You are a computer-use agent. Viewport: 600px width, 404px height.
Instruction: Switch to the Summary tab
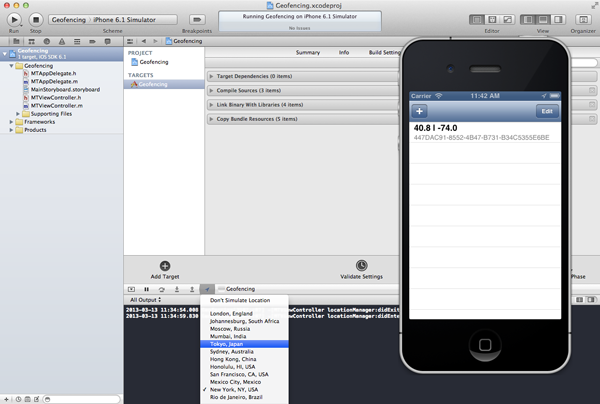pos(308,52)
